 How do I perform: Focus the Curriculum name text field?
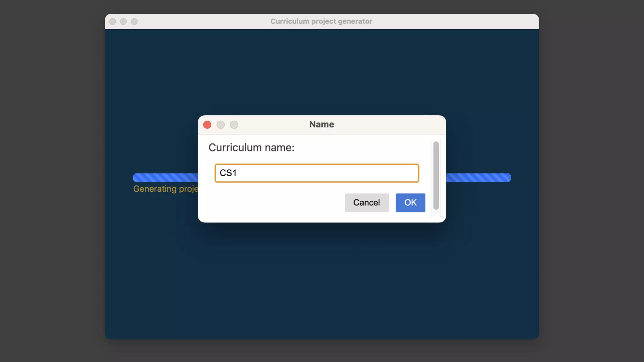[x=317, y=173]
